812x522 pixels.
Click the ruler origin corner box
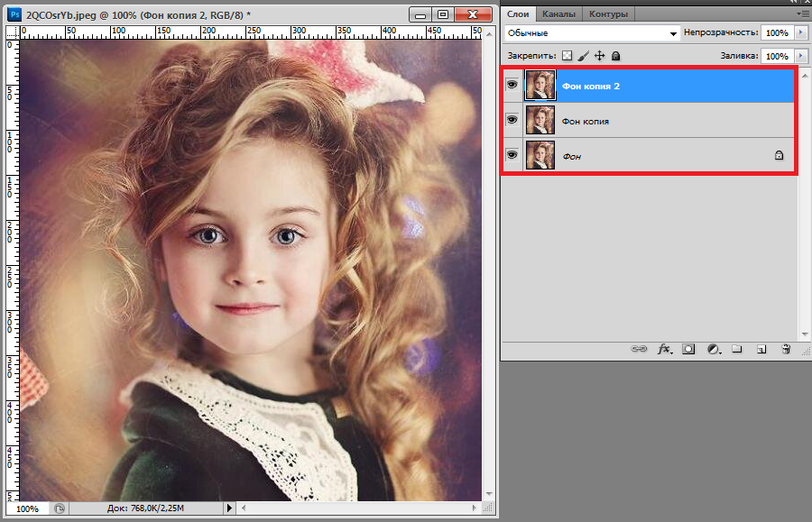(13, 32)
